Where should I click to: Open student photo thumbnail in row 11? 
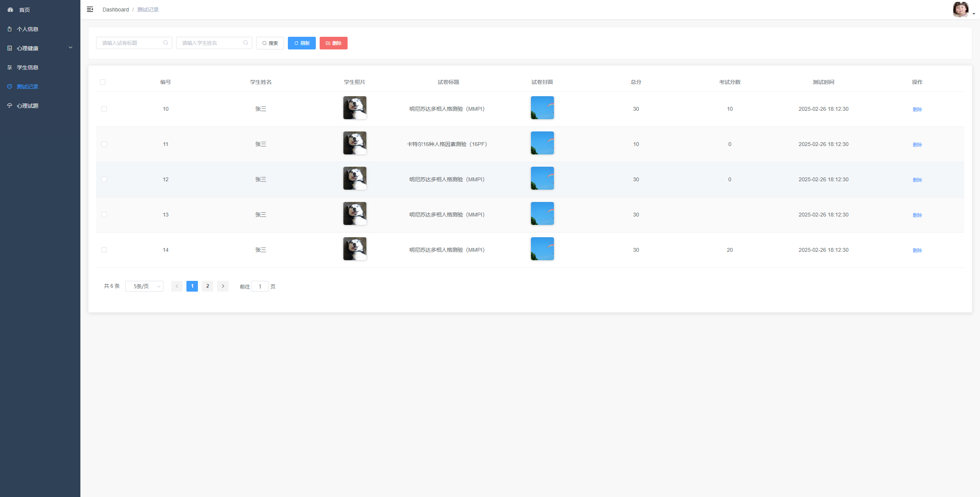click(x=355, y=143)
